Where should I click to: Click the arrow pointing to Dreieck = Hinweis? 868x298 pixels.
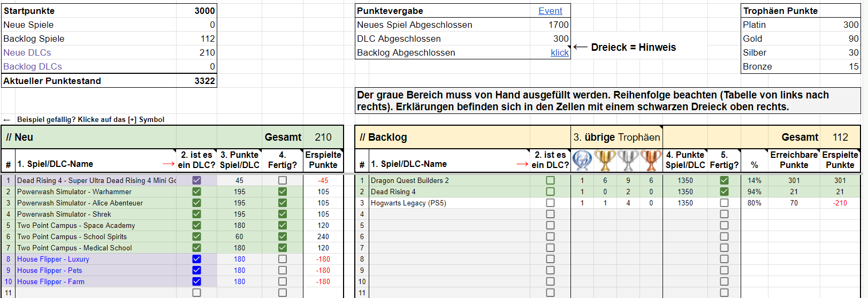coord(580,48)
